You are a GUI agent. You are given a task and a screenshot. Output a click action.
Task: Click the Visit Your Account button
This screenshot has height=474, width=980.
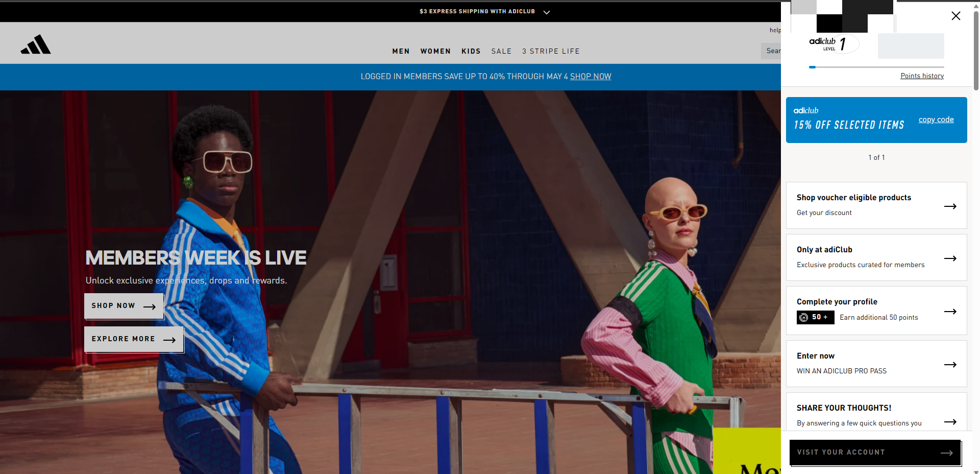[x=875, y=453]
